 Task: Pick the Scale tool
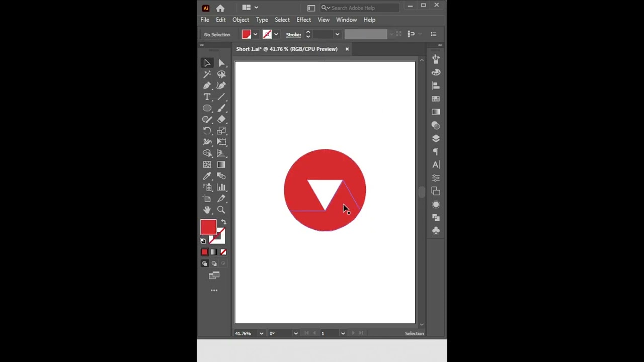221,131
